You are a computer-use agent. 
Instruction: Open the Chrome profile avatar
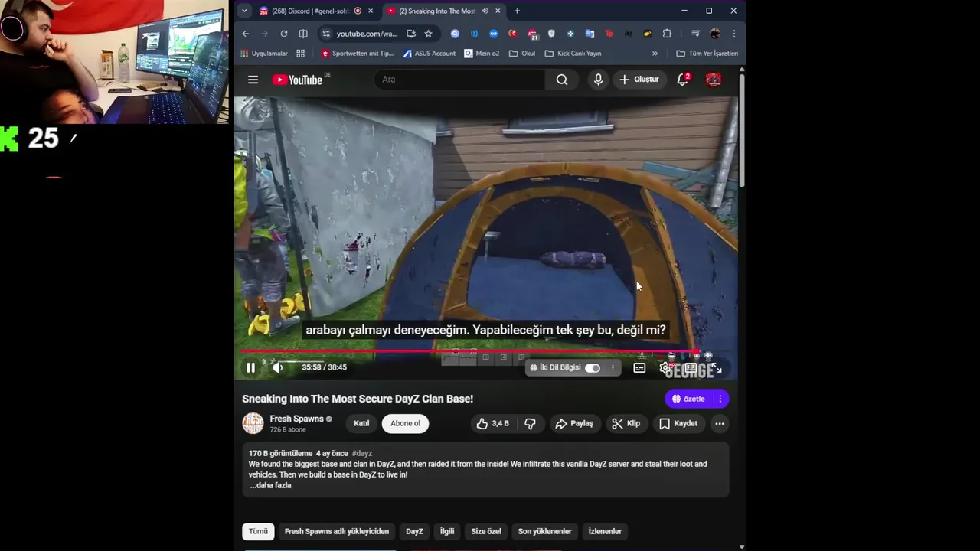[715, 34]
